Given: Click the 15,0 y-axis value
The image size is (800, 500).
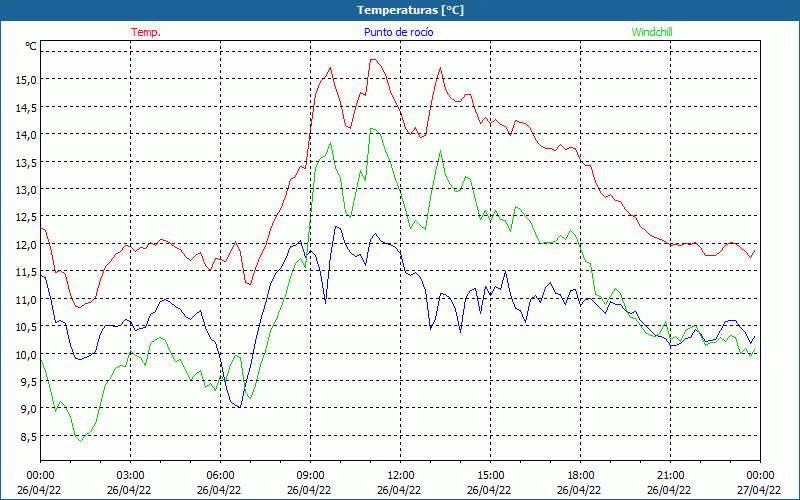Looking at the screenshot, I should [x=27, y=80].
